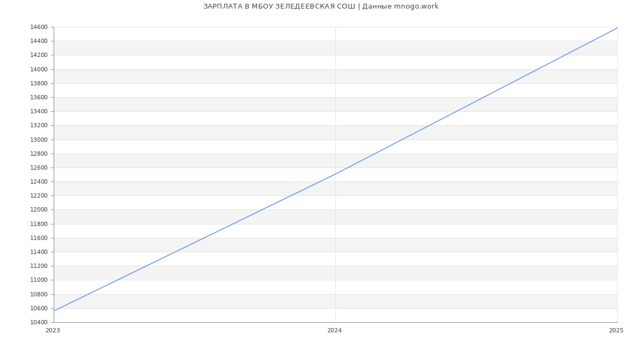The height and width of the screenshot is (349, 644).
Task: Click the 12200 y-axis label
Action: (39, 196)
